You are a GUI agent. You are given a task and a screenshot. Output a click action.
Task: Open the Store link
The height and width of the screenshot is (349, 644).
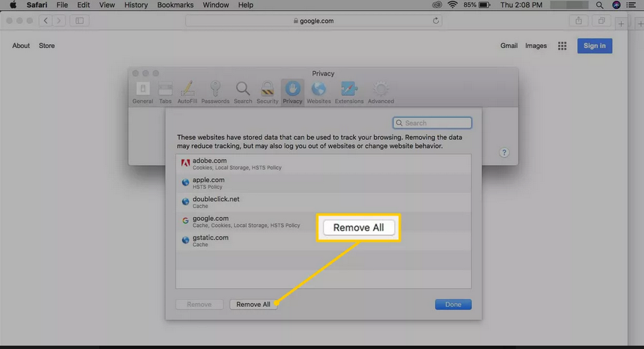47,45
